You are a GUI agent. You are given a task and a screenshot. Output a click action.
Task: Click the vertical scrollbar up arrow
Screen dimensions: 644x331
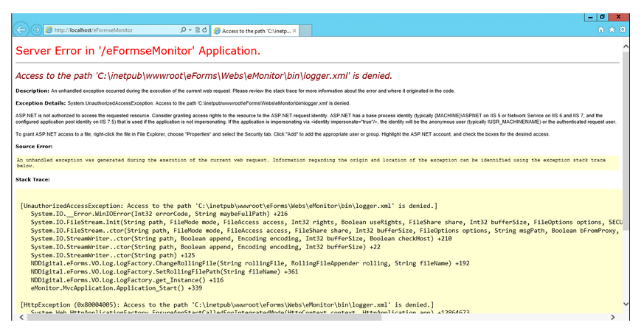pos(626,47)
